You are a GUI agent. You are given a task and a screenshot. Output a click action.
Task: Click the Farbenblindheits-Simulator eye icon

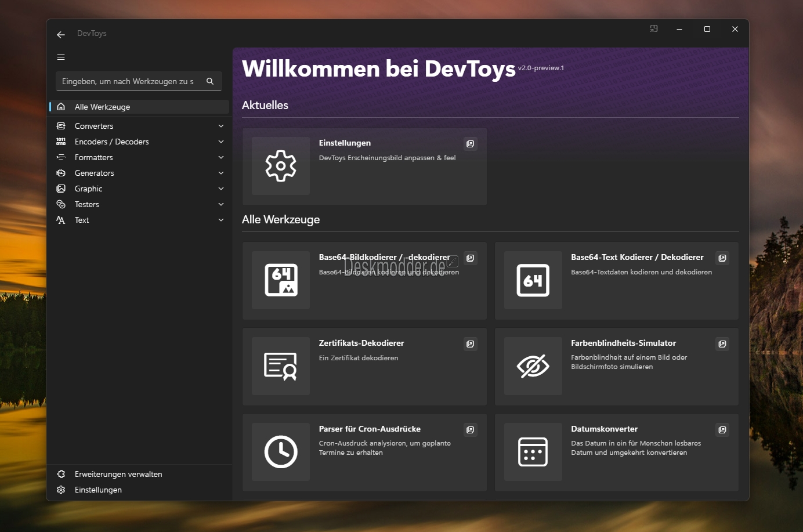click(533, 366)
